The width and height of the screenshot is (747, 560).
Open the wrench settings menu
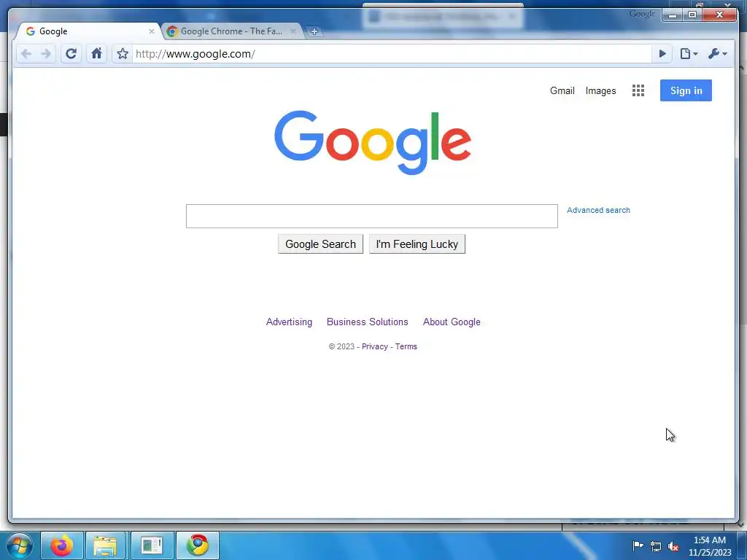[x=718, y=54]
